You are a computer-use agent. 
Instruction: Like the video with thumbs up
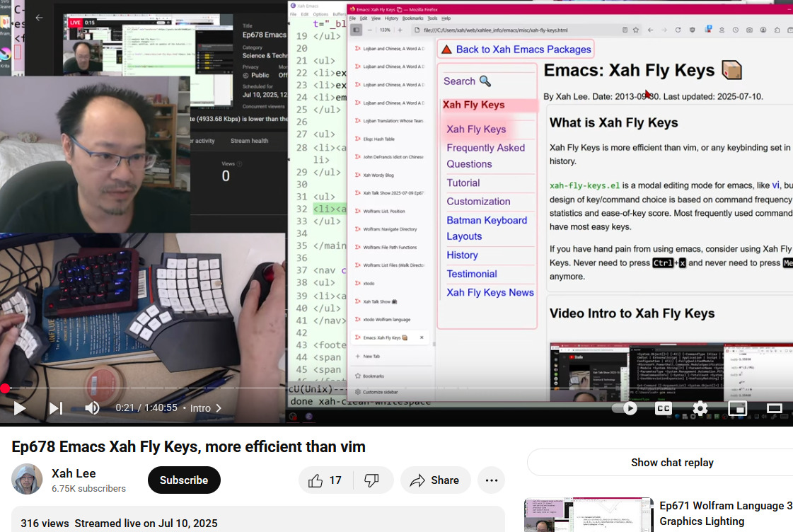pos(325,480)
